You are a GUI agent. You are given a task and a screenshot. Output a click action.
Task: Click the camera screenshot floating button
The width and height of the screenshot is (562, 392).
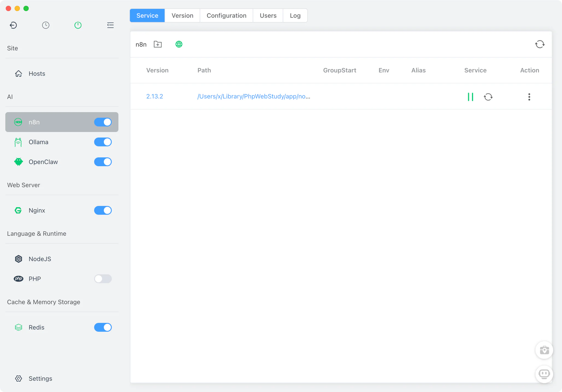[x=544, y=350]
